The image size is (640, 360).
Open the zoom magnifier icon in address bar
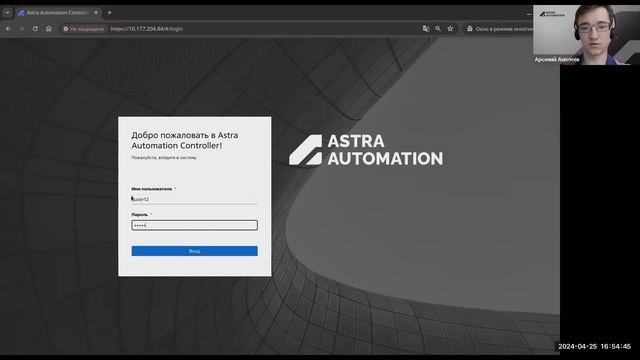[438, 29]
